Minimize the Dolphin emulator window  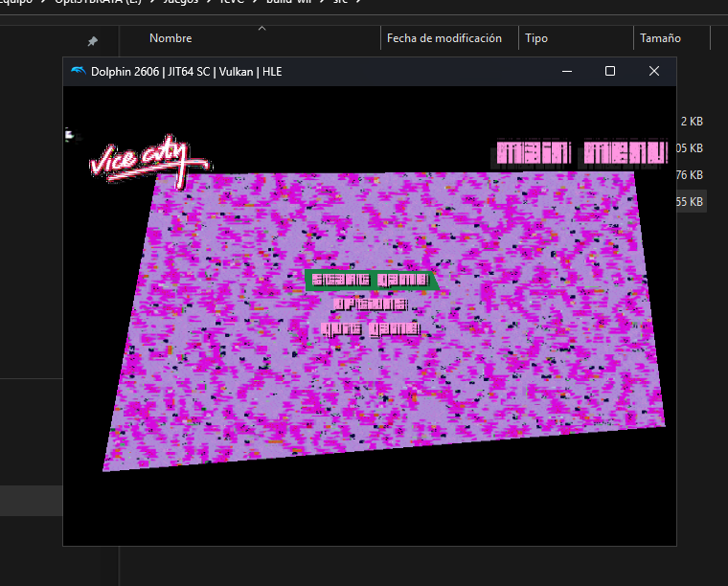coord(567,71)
